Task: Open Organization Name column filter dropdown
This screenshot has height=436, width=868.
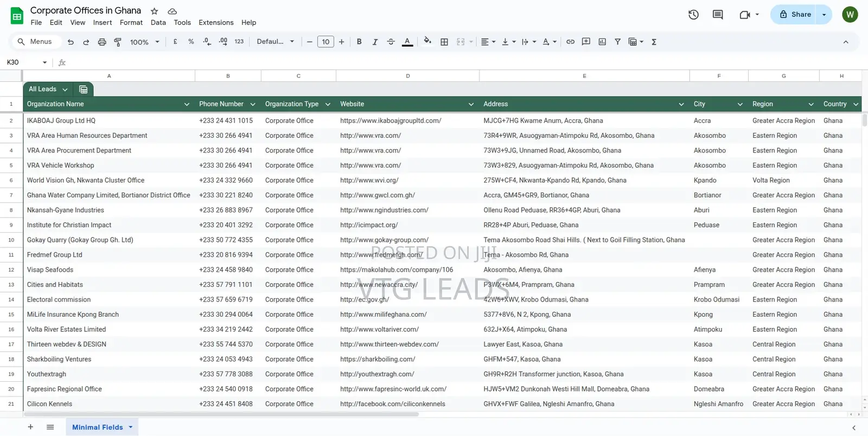Action: (x=187, y=104)
